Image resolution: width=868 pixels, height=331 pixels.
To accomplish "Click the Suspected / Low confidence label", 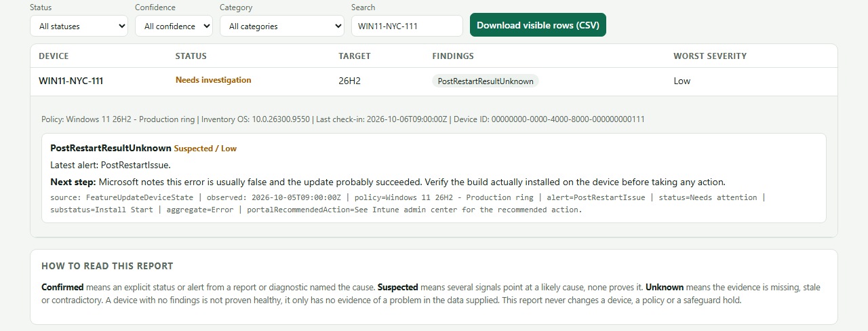I will point(205,149).
